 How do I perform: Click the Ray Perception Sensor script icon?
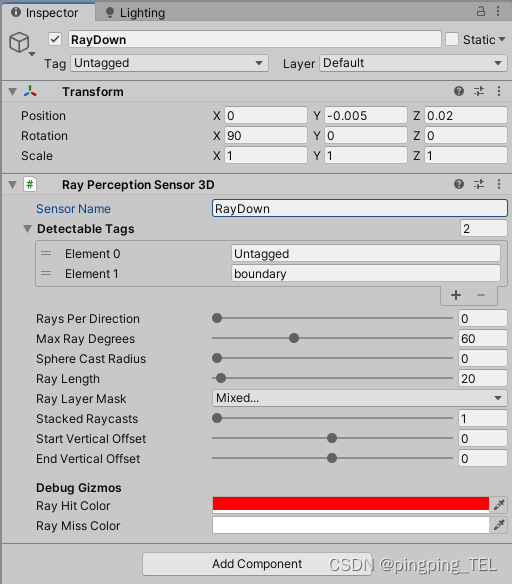pos(30,184)
